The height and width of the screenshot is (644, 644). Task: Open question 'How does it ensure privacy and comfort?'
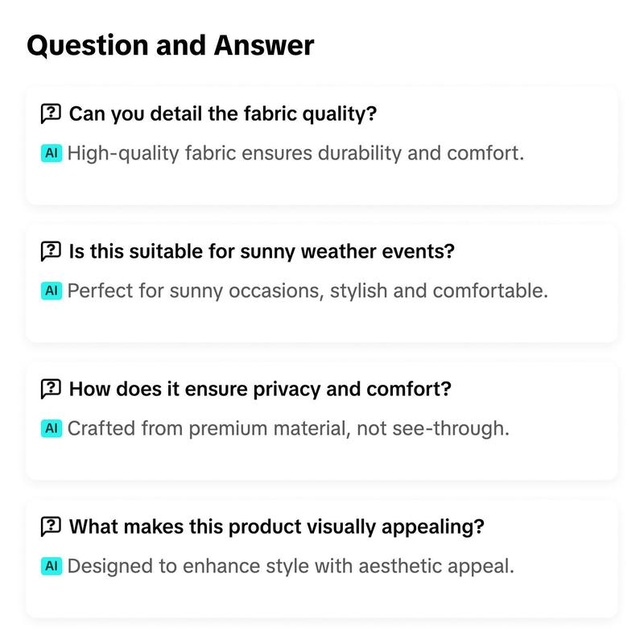point(260,389)
